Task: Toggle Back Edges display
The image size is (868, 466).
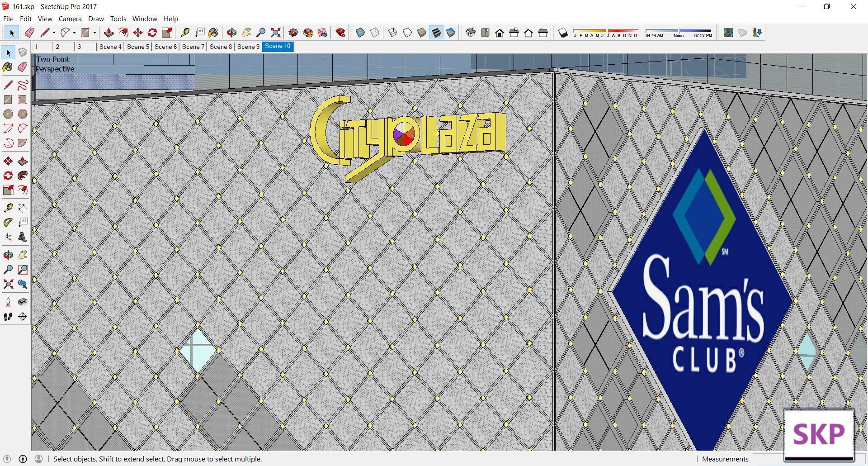Action: 375,33
